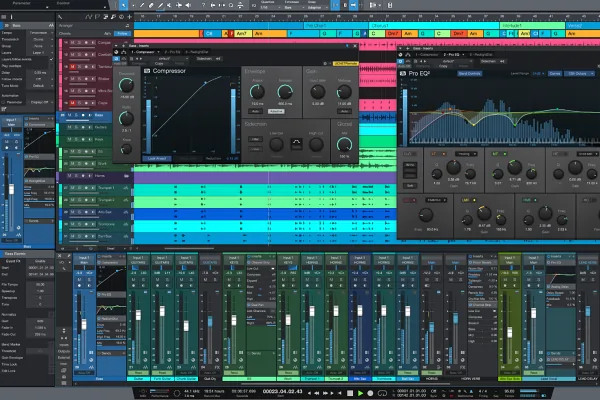Click the Auto button under Compressor Attack
Screen dimensions: 600x400
[256, 111]
